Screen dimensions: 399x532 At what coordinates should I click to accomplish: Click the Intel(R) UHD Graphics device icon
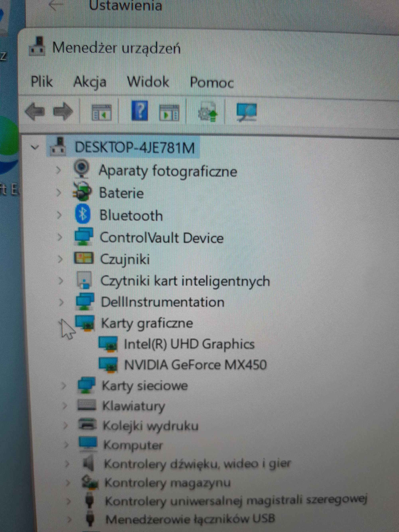coord(108,344)
